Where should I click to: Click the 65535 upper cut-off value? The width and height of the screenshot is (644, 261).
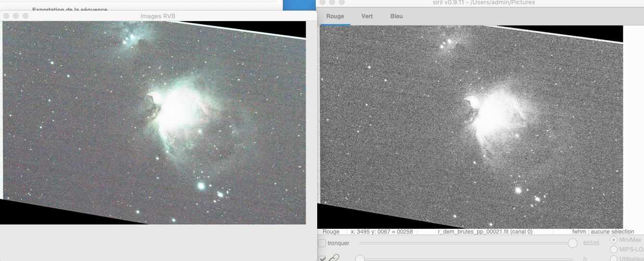click(591, 243)
